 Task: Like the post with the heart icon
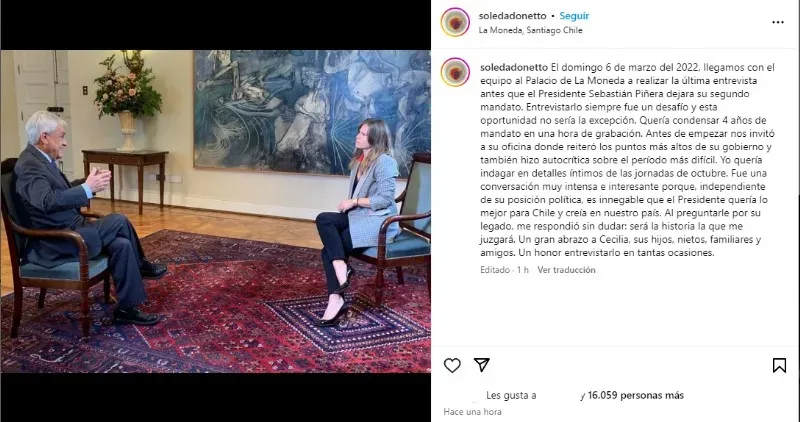tap(452, 365)
